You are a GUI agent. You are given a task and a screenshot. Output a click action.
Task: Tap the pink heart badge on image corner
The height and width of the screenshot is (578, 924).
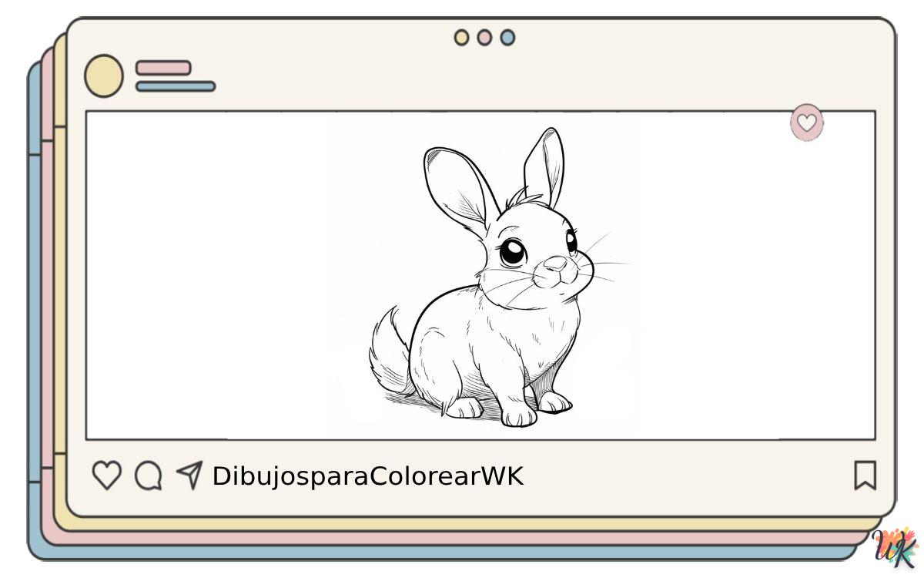tap(806, 123)
